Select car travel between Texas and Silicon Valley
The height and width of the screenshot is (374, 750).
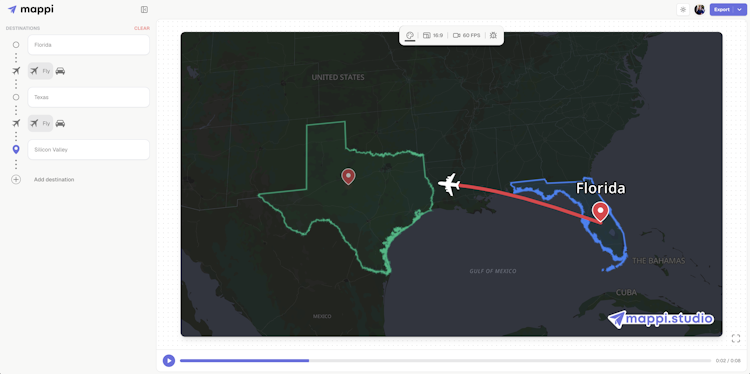pyautogui.click(x=60, y=123)
